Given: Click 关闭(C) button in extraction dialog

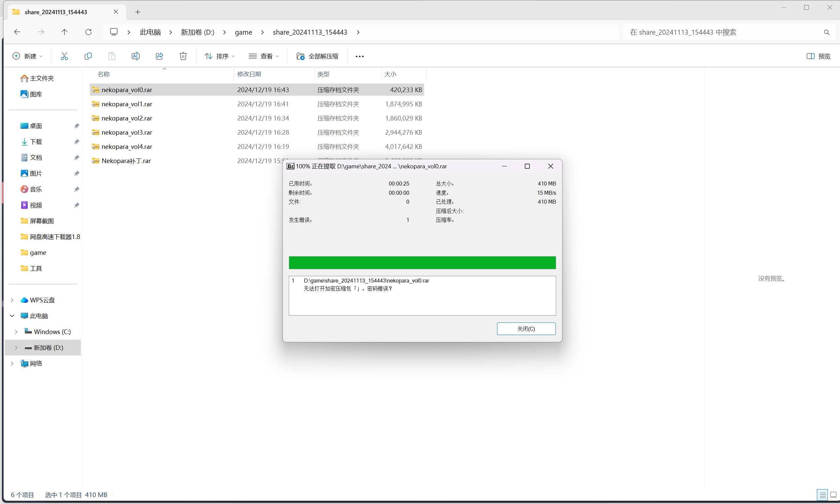Looking at the screenshot, I should (x=526, y=329).
